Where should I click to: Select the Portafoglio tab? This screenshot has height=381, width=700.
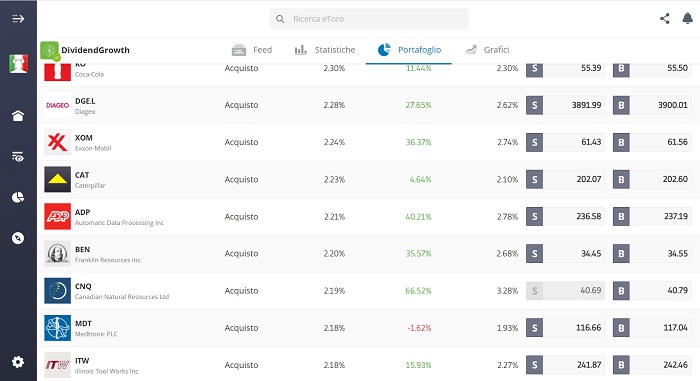tap(409, 50)
